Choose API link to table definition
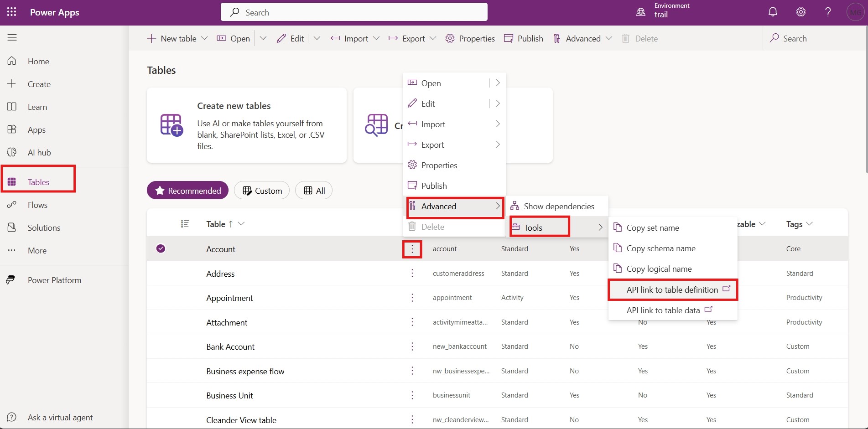Image resolution: width=868 pixels, height=429 pixels. 672,290
